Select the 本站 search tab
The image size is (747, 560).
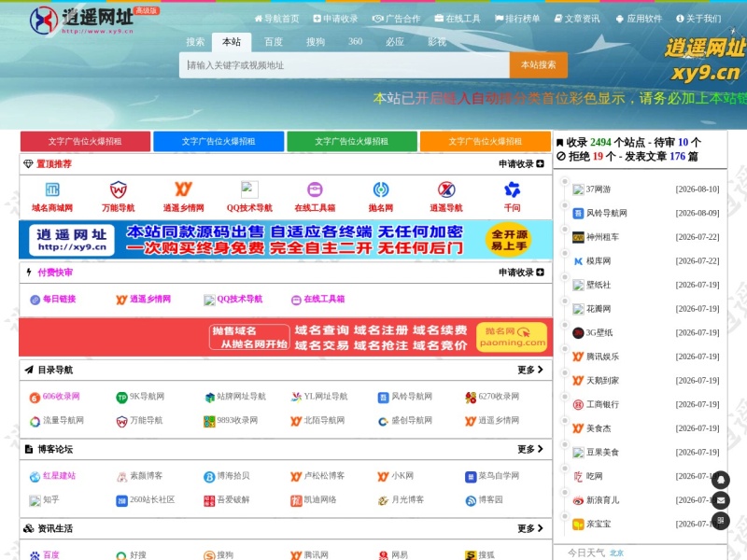(x=232, y=42)
